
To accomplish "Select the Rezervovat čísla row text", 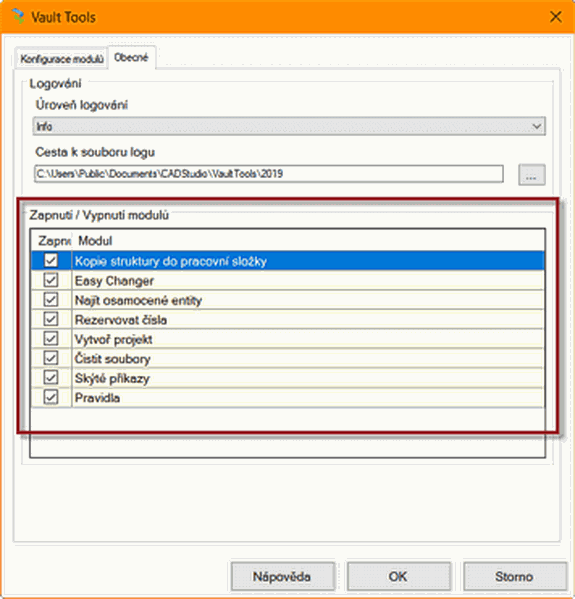I will 121,320.
